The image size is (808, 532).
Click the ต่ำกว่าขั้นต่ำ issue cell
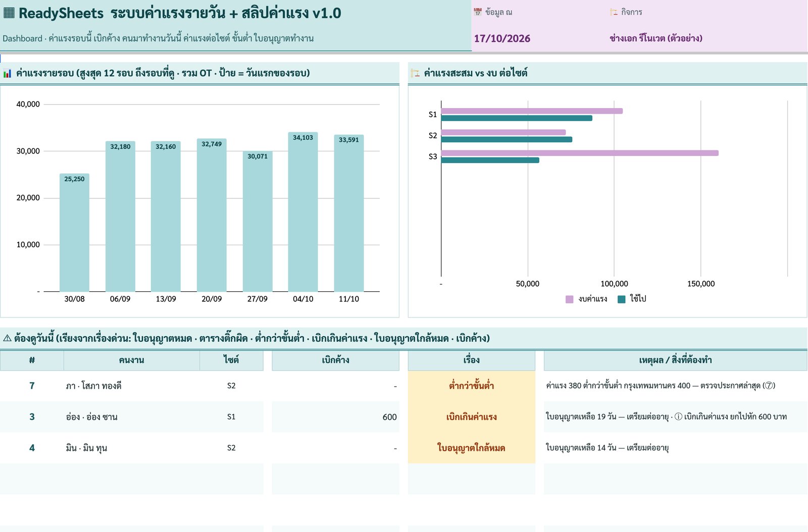[471, 386]
